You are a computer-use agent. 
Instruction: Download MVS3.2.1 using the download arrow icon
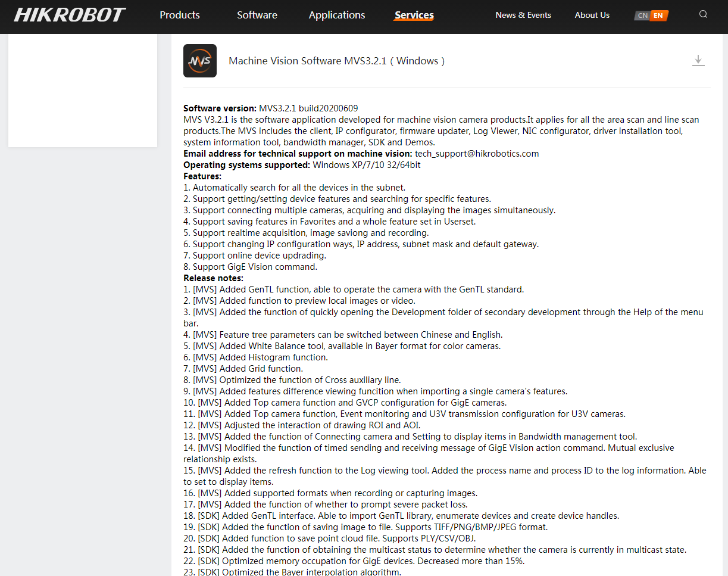coord(698,61)
